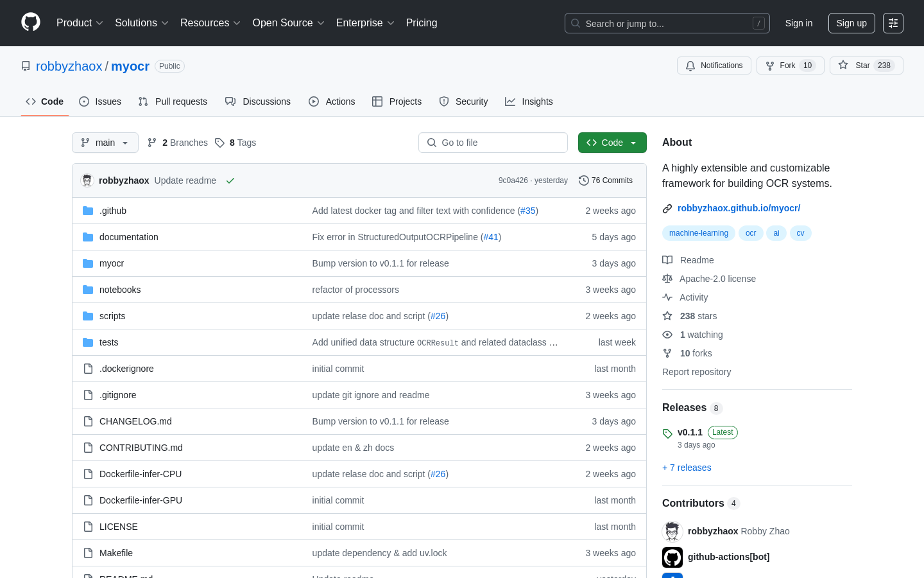Expand the Product menu

(80, 23)
